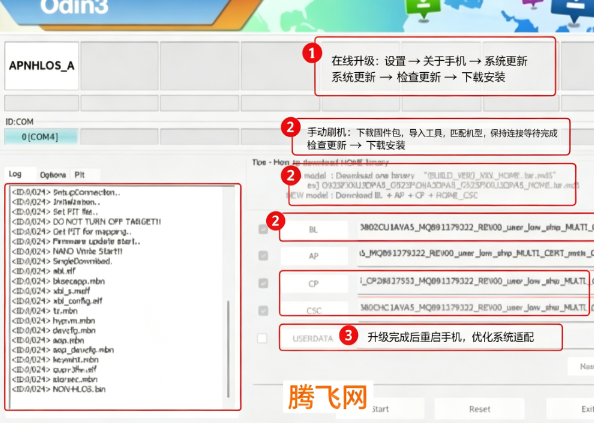
Task: Switch to the Options tab
Action: coord(53,175)
